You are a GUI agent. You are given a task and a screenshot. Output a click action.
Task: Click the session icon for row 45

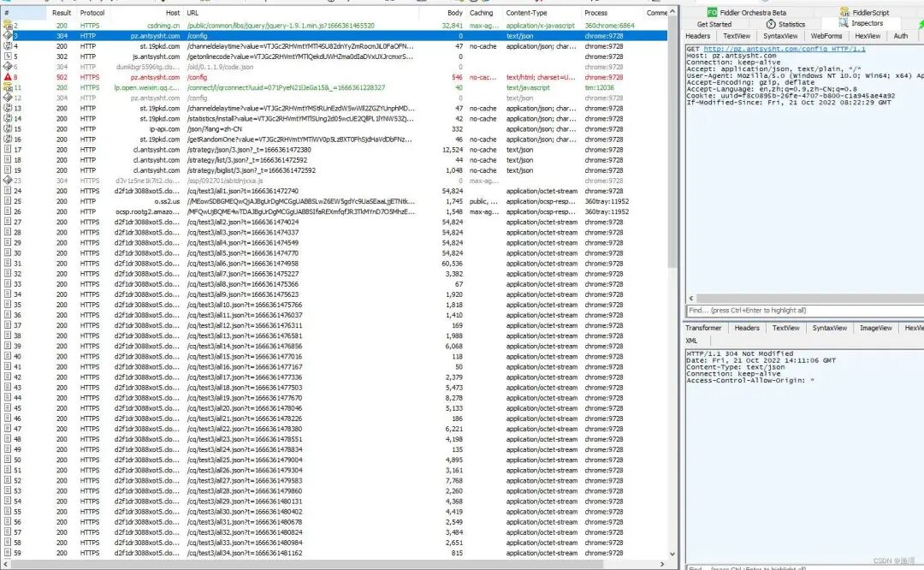coord(8,408)
